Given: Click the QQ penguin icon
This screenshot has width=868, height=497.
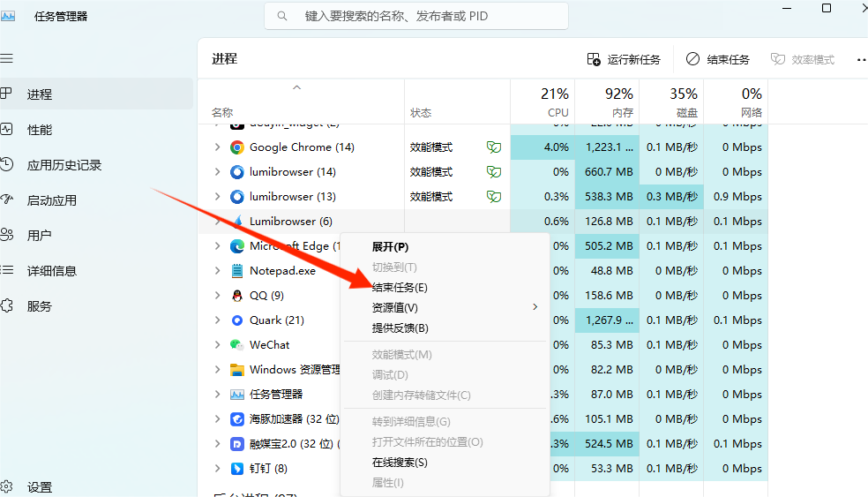Looking at the screenshot, I should coord(237,296).
